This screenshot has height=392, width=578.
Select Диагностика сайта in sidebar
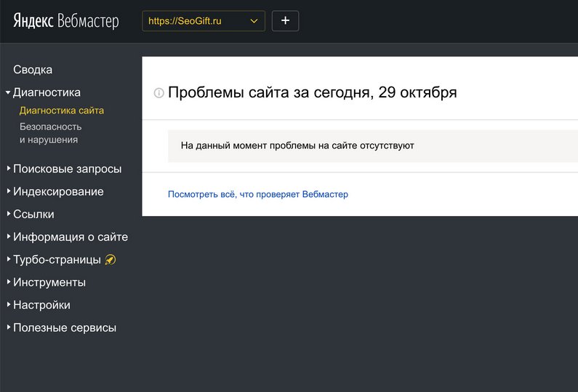(x=62, y=111)
